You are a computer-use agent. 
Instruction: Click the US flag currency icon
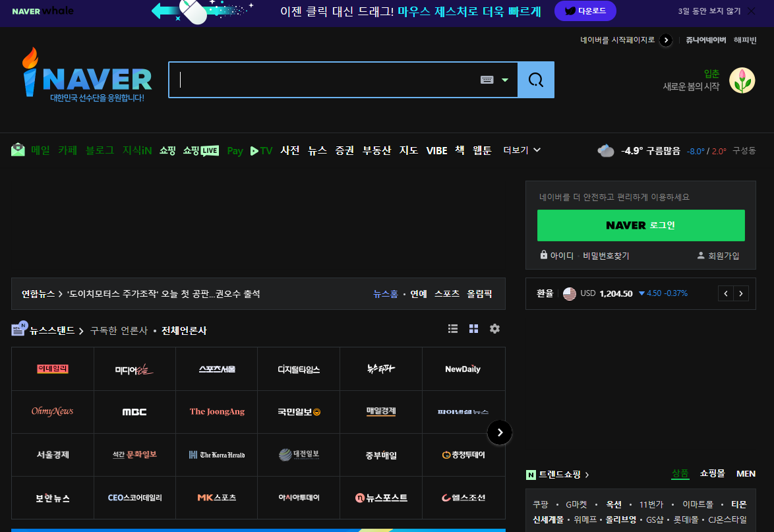[570, 293]
